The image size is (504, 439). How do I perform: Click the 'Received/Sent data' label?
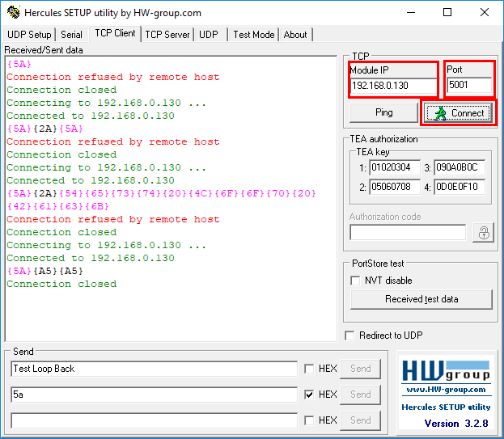(44, 50)
